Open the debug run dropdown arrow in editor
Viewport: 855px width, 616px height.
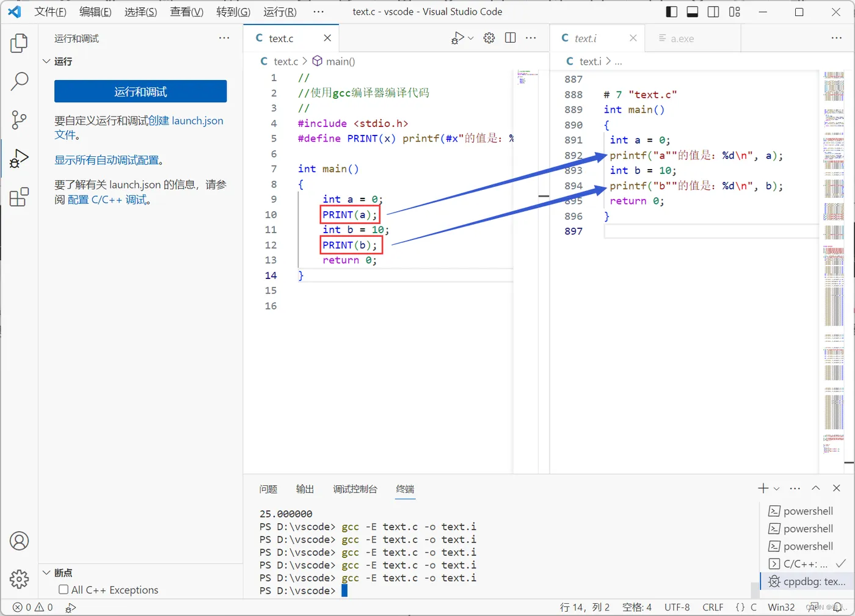point(471,38)
